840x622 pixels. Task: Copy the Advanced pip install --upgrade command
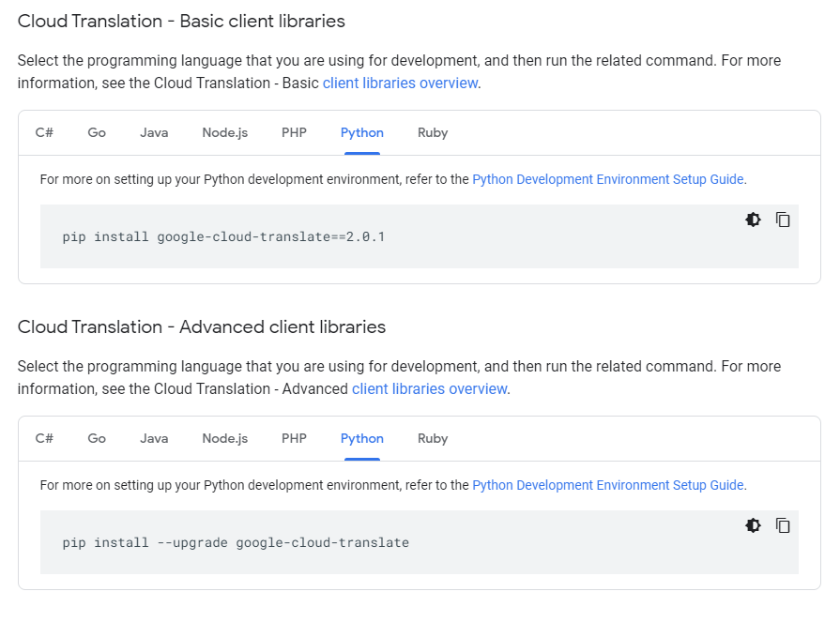point(783,525)
